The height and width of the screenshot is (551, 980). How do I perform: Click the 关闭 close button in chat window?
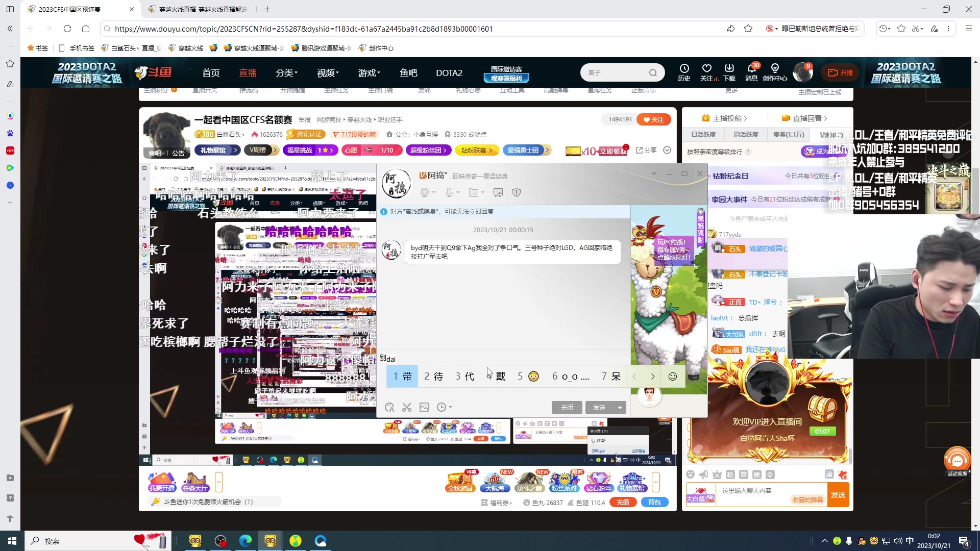tap(567, 408)
